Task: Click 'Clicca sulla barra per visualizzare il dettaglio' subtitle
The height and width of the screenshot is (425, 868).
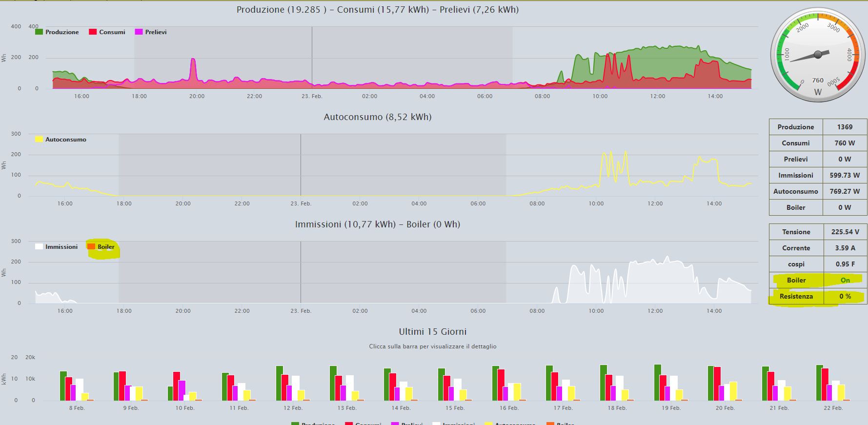Action: [x=433, y=346]
